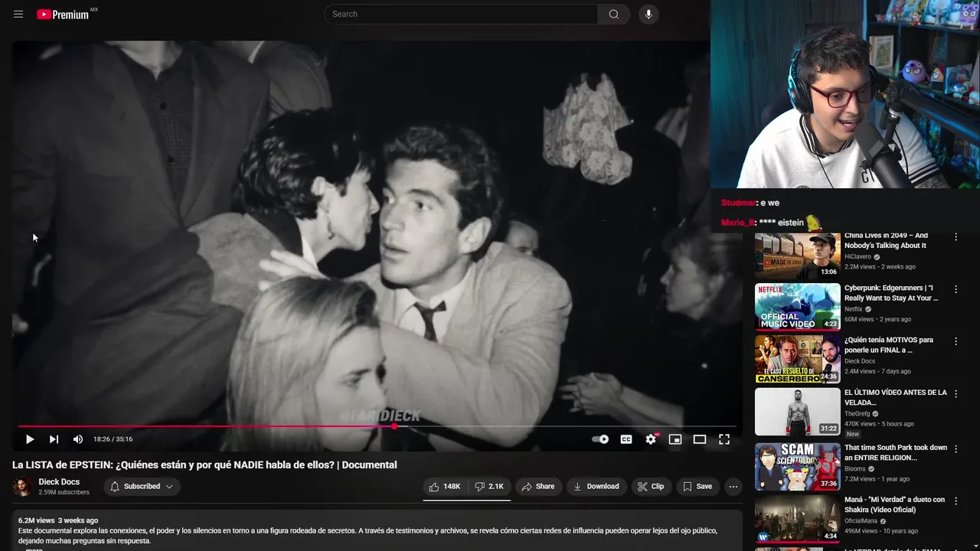
Task: Mute the video volume speaker icon
Action: pyautogui.click(x=78, y=439)
